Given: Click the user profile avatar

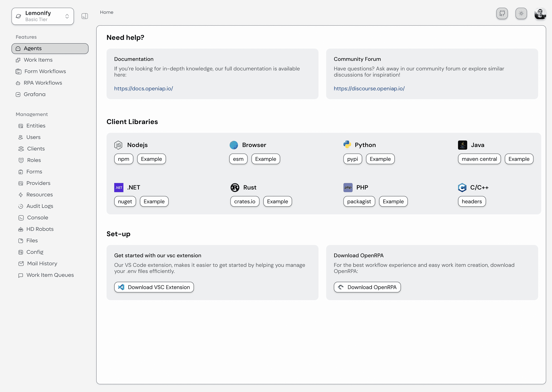Looking at the screenshot, I should 540,14.
